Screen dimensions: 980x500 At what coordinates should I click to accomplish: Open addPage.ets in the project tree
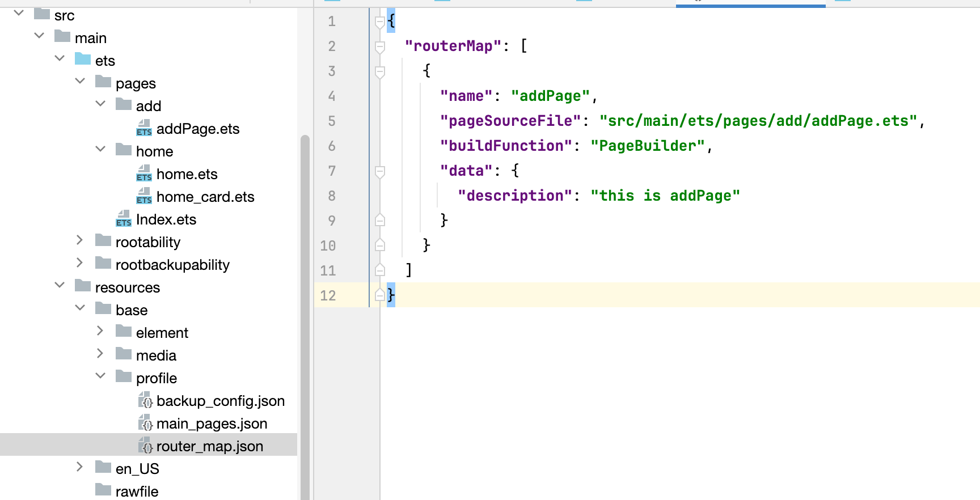(x=198, y=129)
